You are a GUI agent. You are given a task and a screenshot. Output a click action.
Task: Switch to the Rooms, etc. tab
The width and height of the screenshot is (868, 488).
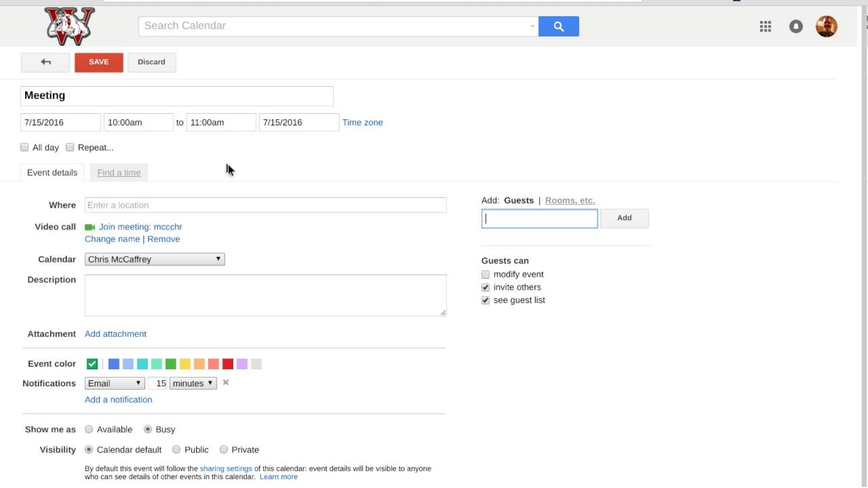click(x=570, y=200)
